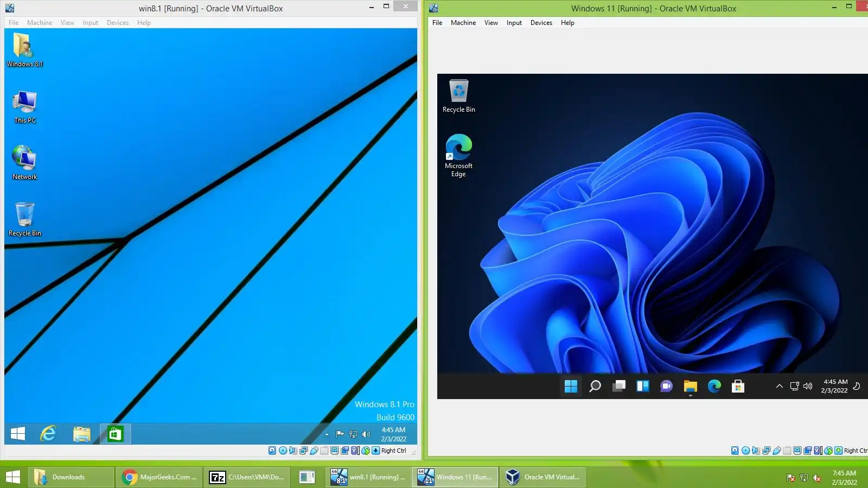This screenshot has width=868, height=488.
Task: Switch to Windows 11 [Running] host taskbar button
Action: pyautogui.click(x=456, y=477)
